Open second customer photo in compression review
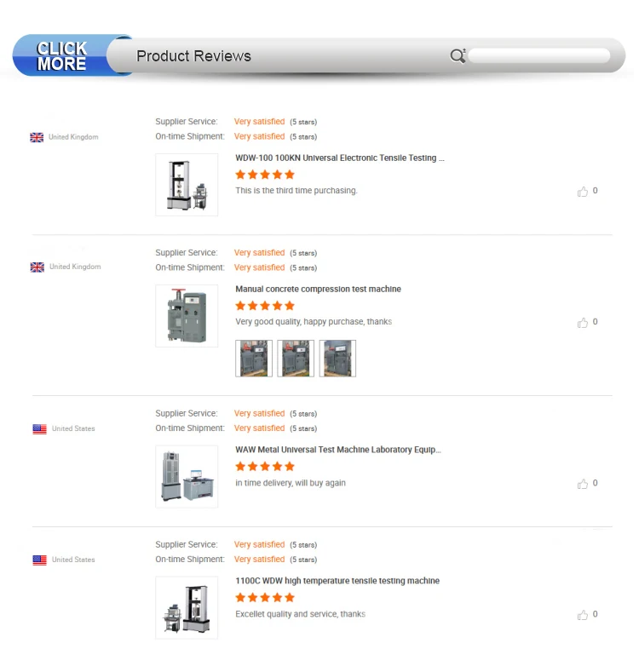The image size is (639, 672). tap(296, 359)
